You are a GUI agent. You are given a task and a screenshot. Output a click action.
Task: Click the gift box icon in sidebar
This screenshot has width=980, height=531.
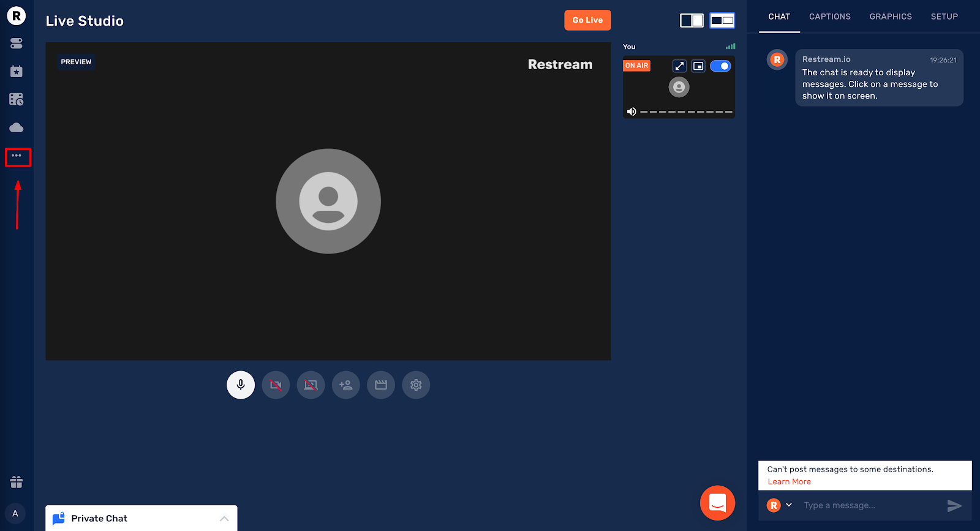(x=17, y=482)
